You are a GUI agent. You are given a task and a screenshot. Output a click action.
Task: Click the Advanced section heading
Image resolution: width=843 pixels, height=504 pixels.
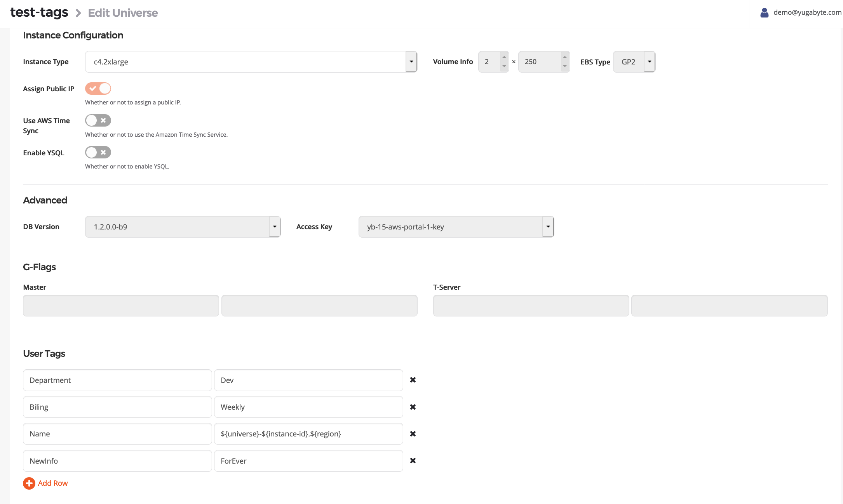point(45,200)
